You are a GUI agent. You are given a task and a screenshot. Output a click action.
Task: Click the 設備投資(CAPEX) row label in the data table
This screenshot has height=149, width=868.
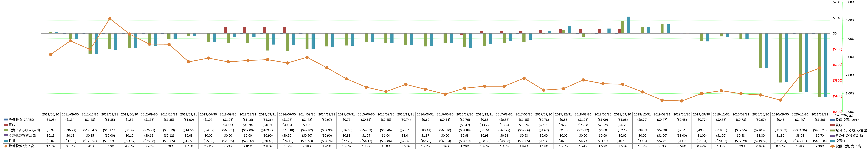(x=21, y=120)
